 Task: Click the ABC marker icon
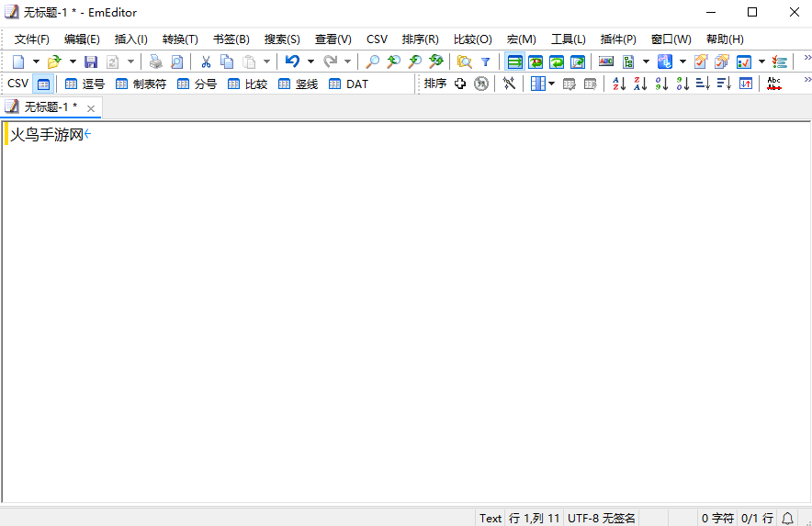(x=606, y=62)
